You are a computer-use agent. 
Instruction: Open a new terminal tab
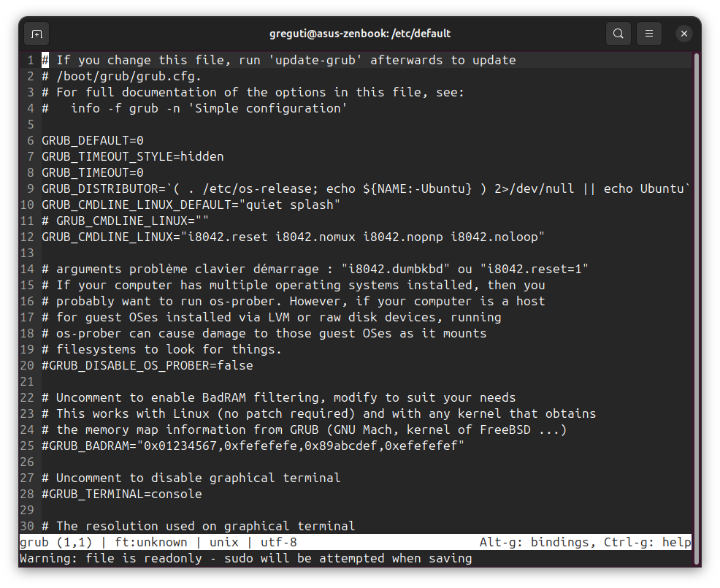click(x=37, y=34)
